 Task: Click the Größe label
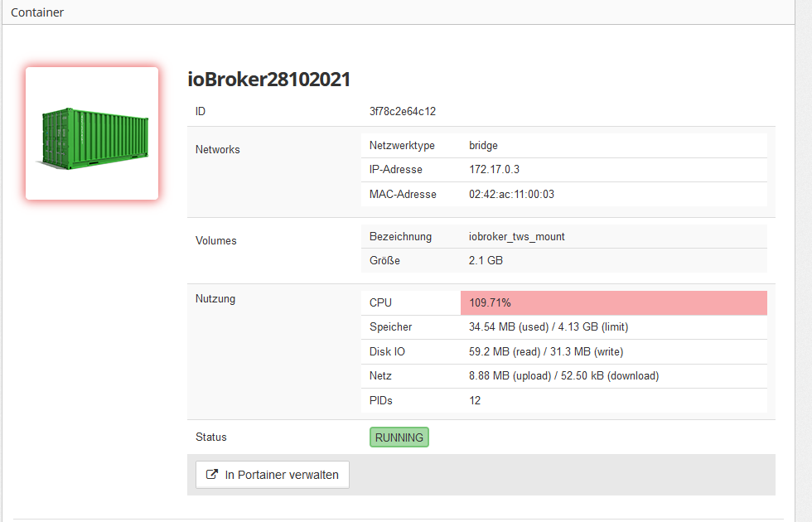click(384, 260)
